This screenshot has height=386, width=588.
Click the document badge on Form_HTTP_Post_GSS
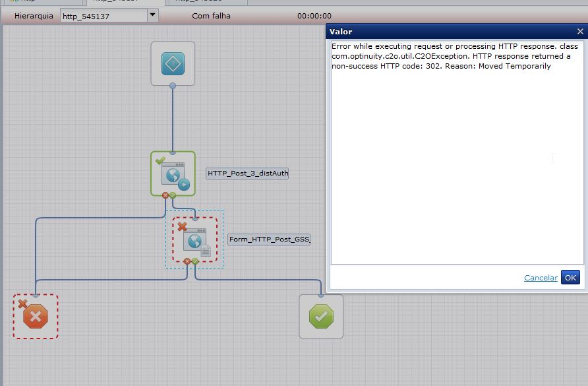206,250
